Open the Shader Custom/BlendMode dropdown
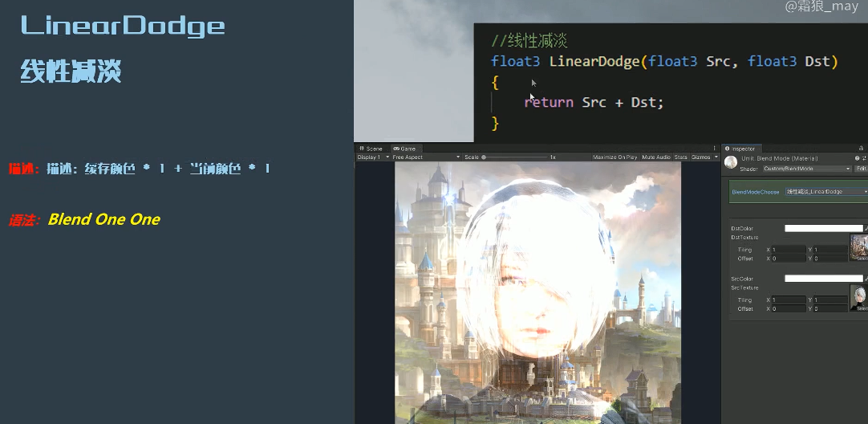The width and height of the screenshot is (868, 424). pos(806,169)
